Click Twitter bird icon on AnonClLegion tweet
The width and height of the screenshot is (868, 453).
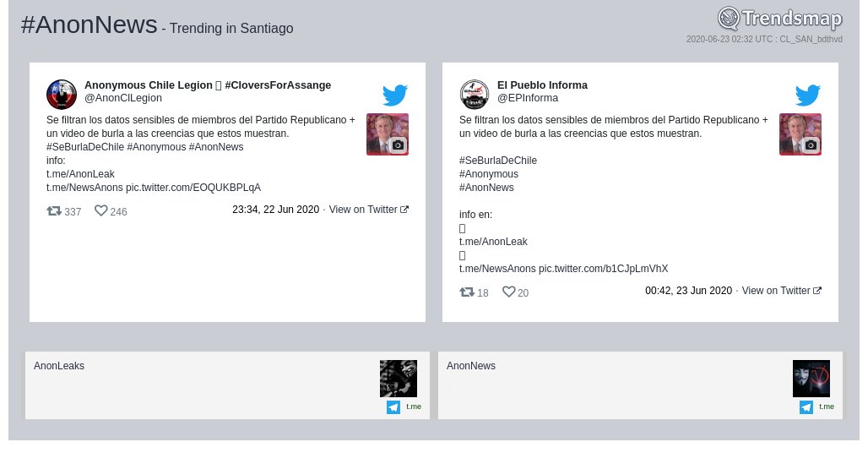[395, 95]
